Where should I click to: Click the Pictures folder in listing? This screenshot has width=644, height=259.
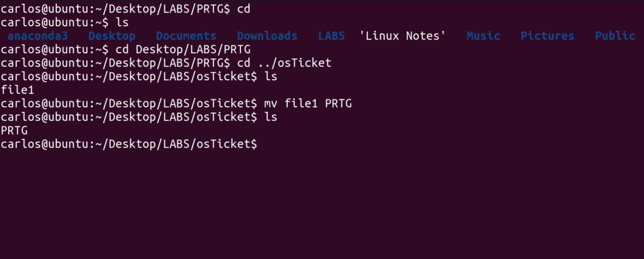[547, 36]
